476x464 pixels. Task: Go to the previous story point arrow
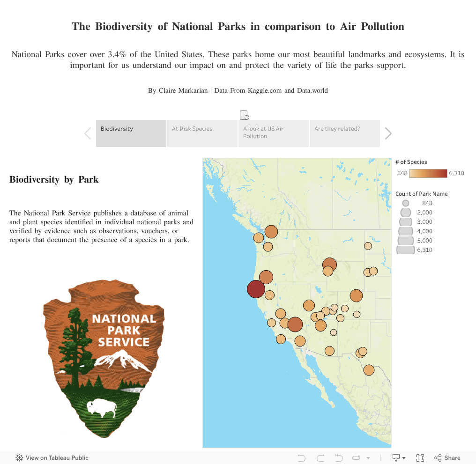(88, 134)
